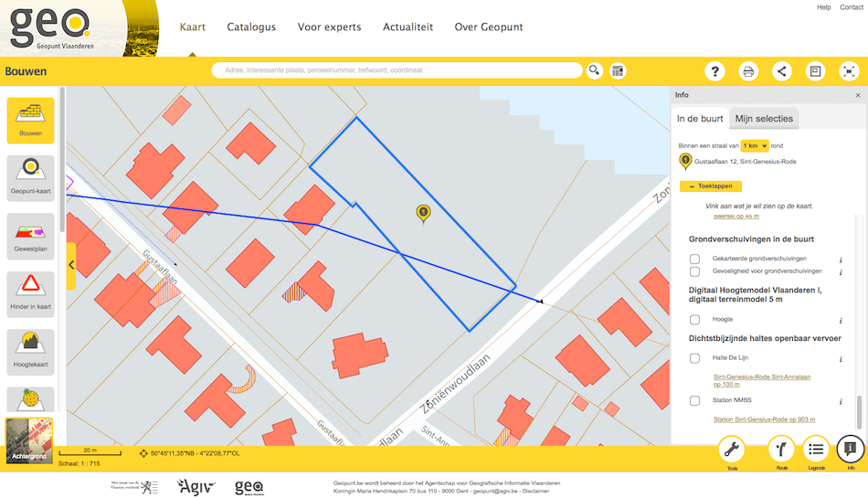Click the geo Geopunt Vlaanderen logo

tap(51, 28)
